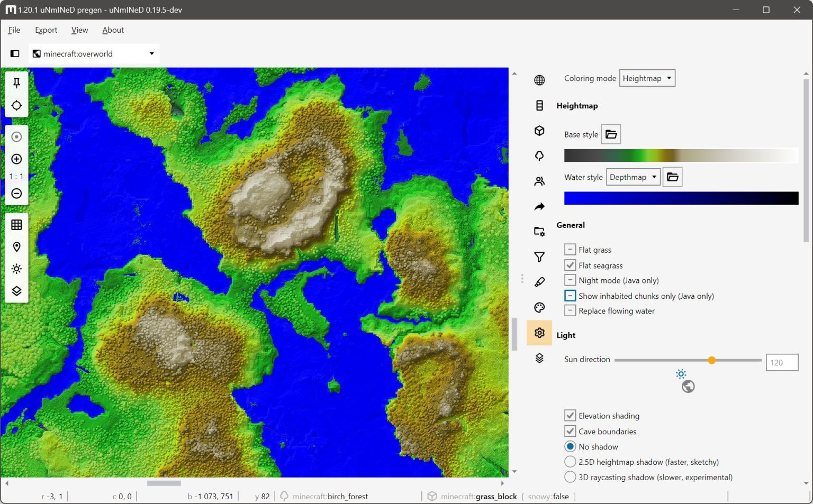Image resolution: width=813 pixels, height=504 pixels.
Task: Reset zoom to 1:1 scale
Action: point(16,176)
